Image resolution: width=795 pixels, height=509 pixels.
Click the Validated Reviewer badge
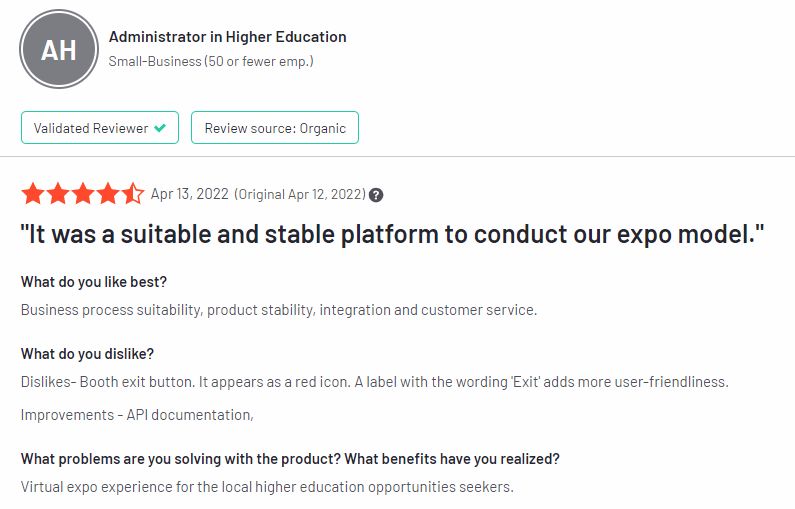pos(100,128)
